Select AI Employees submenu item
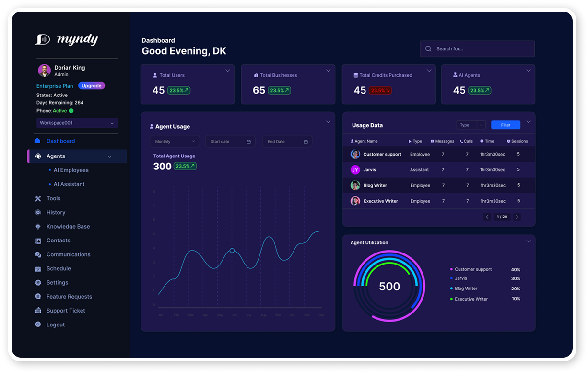 click(x=71, y=170)
